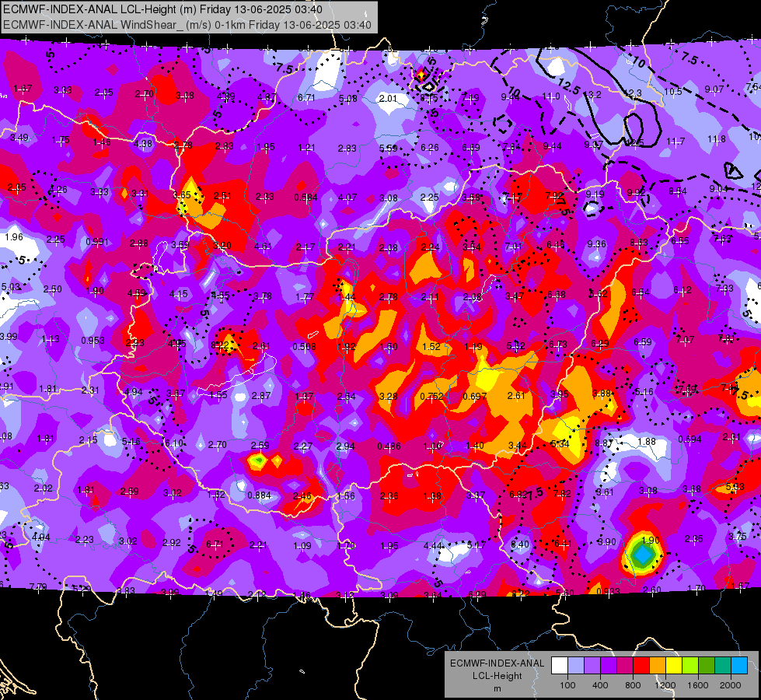Click grid value 13.2

(x=595, y=94)
